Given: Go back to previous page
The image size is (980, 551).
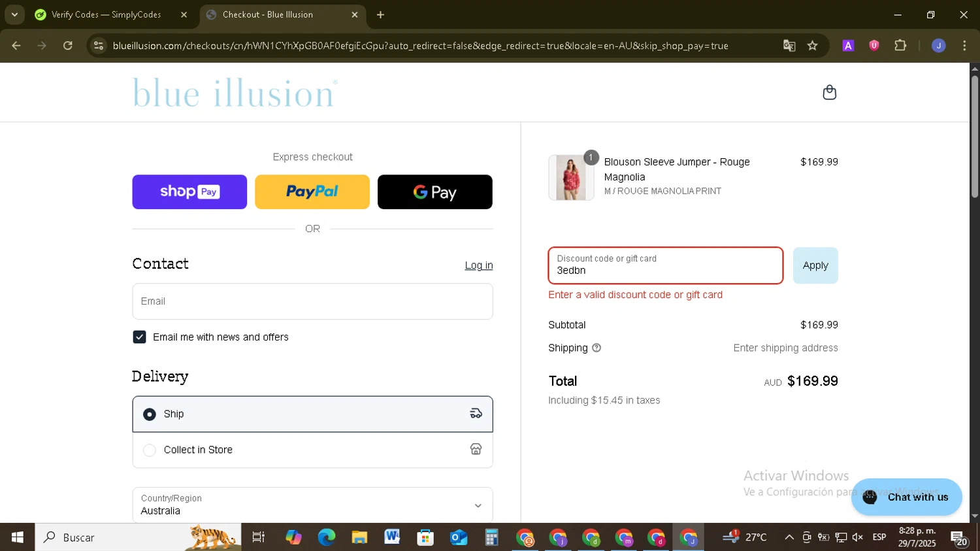Looking at the screenshot, I should tap(16, 46).
